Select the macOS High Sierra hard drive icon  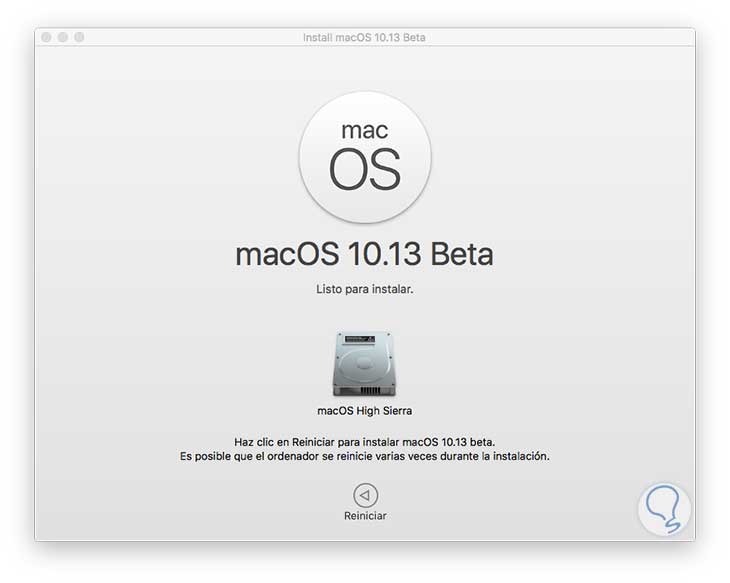click(365, 364)
